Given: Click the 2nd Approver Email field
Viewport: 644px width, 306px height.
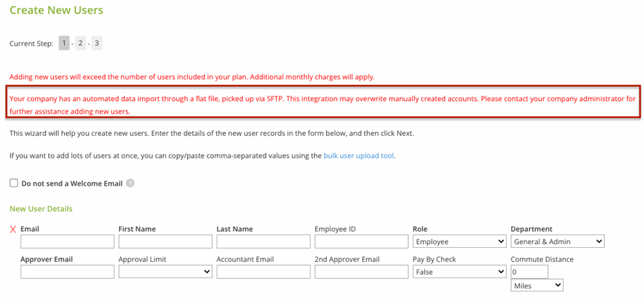Looking at the screenshot, I should click(361, 272).
